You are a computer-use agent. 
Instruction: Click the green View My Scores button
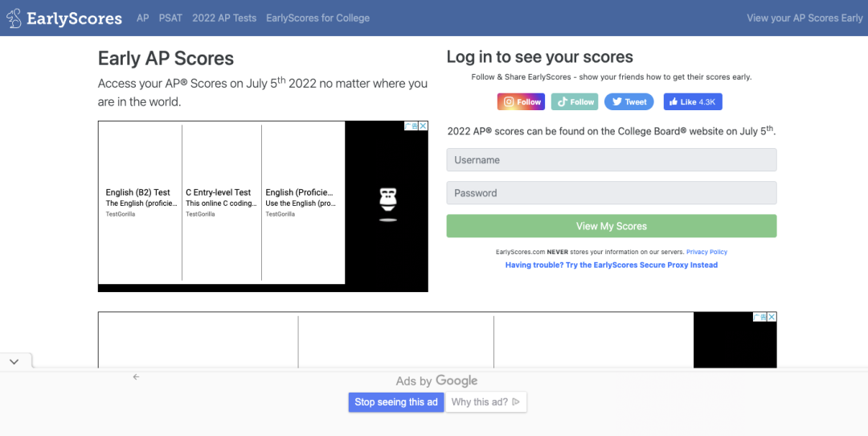point(612,226)
